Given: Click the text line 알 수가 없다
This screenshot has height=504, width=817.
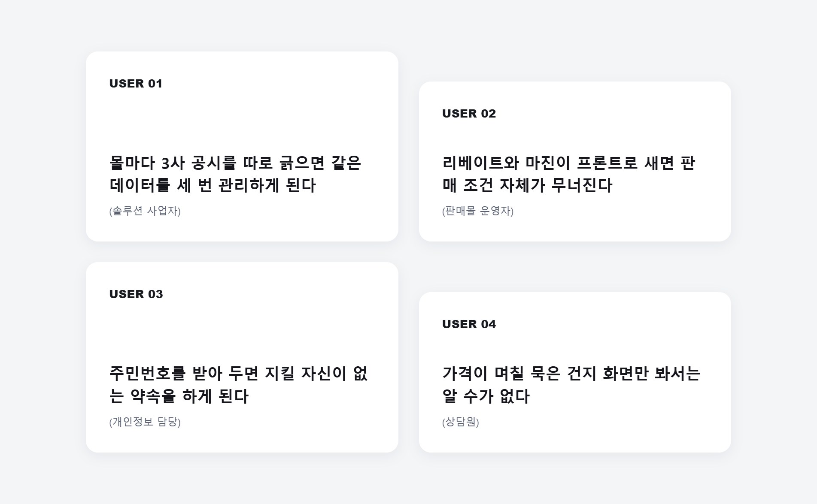Looking at the screenshot, I should click(x=486, y=396).
